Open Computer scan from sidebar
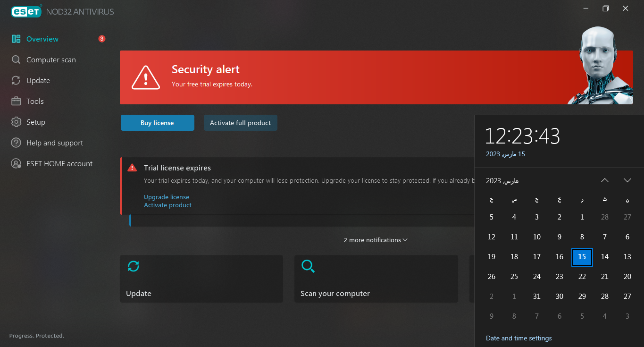Screen dimensions: 644x347 click(x=51, y=60)
